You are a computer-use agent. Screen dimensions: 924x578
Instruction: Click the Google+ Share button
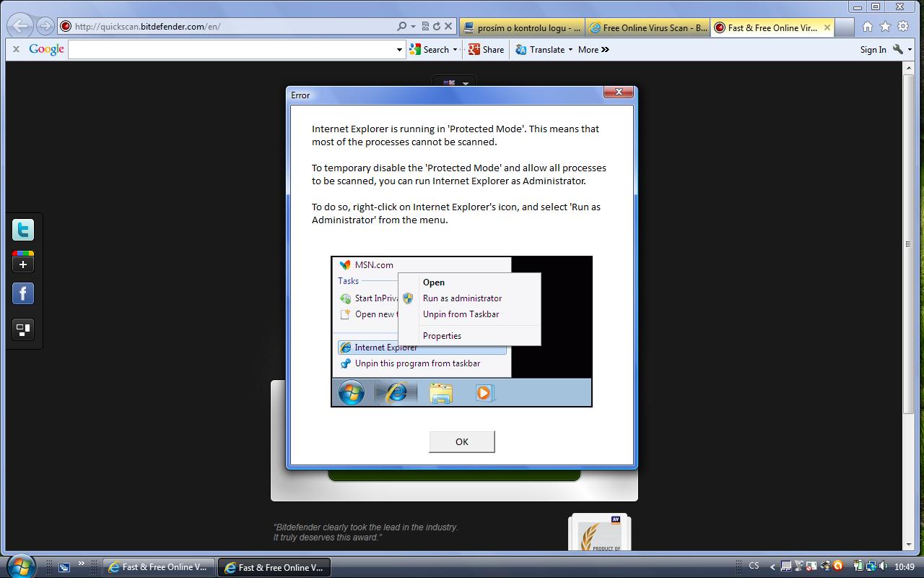pyautogui.click(x=486, y=49)
